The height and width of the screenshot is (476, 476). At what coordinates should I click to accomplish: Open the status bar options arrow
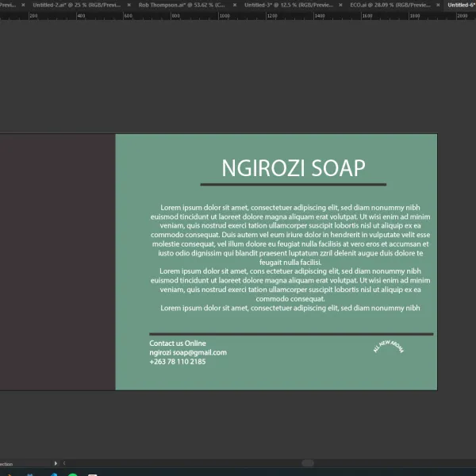(x=56, y=463)
